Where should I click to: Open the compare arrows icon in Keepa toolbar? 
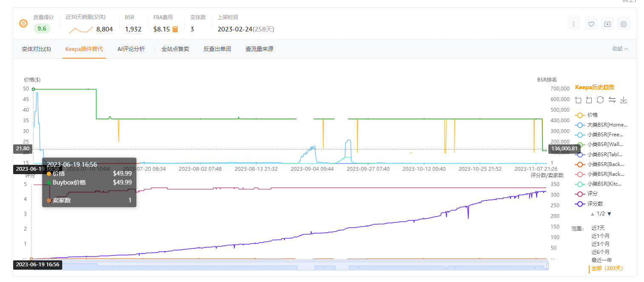612,99
